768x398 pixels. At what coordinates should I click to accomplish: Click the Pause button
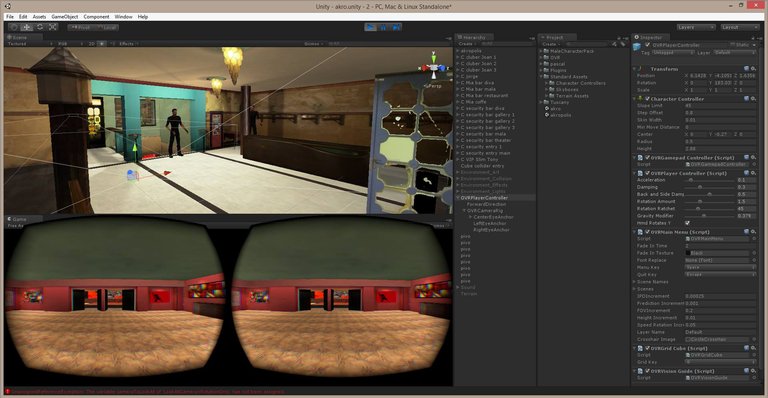click(x=384, y=27)
